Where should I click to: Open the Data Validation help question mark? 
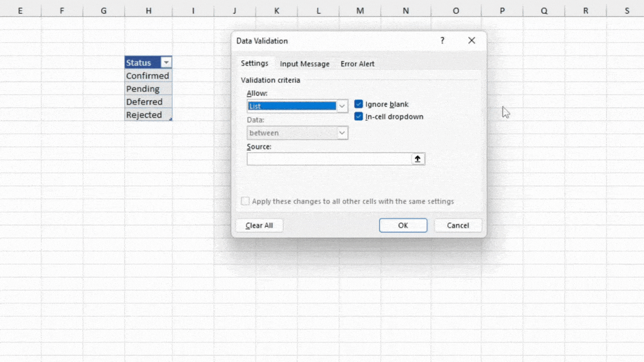pyautogui.click(x=442, y=40)
